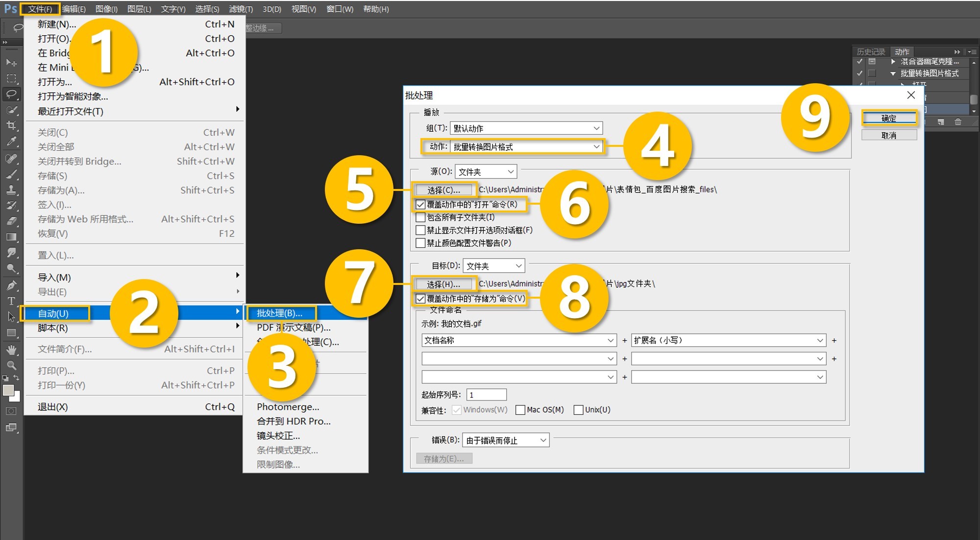This screenshot has height=540, width=980.
Task: Click 选择(C)... to pick source folder
Action: [x=444, y=190]
